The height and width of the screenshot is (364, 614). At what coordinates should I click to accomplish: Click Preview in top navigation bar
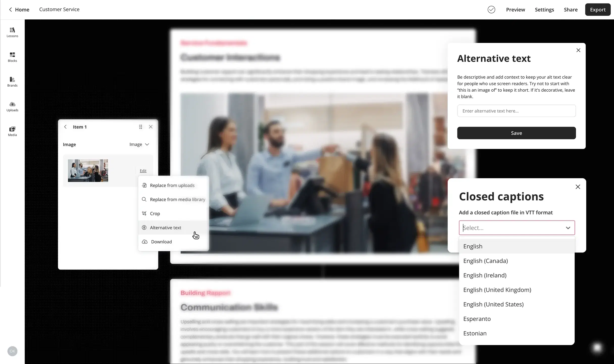[x=515, y=10]
